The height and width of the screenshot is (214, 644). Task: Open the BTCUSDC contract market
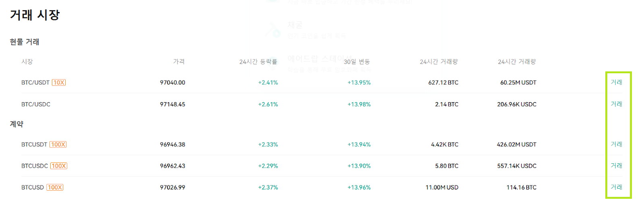coord(35,166)
